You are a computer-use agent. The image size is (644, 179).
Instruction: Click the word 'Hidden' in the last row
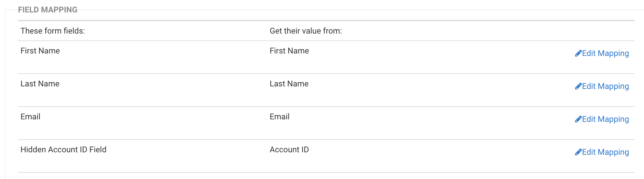pos(33,150)
